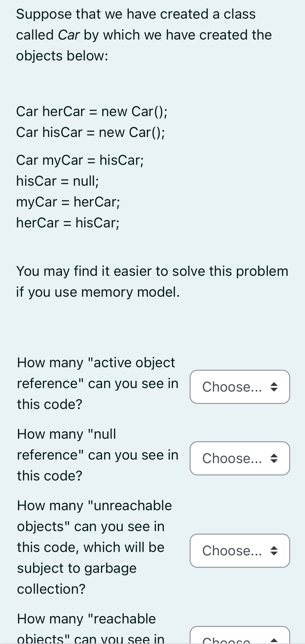
Task: Click the code line hisCar = null
Action: [x=57, y=181]
